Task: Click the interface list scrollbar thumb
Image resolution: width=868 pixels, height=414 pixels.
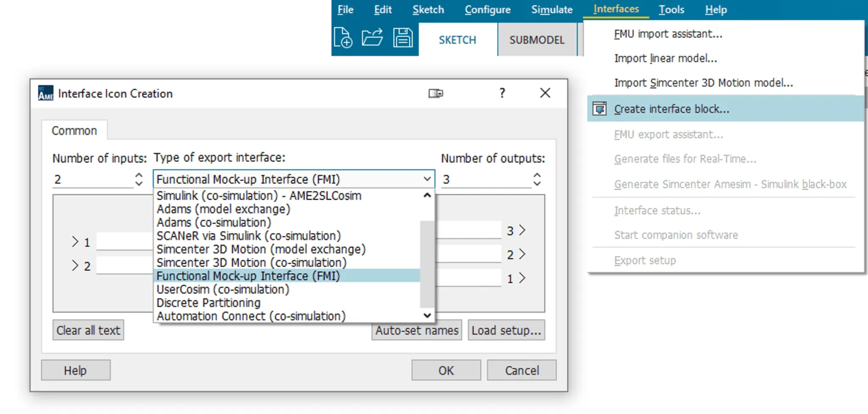Action: [427, 264]
